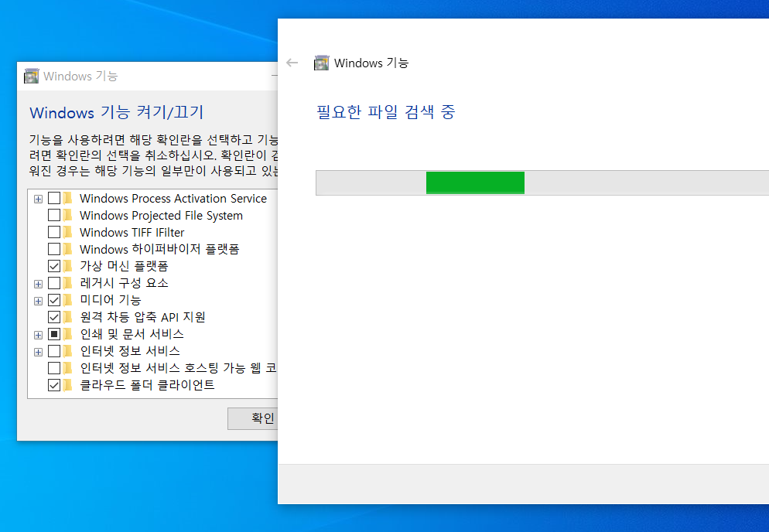The width and height of the screenshot is (769, 532).
Task: Disable 원격 차등 압축 API 지원 checkbox
Action: tap(54, 317)
